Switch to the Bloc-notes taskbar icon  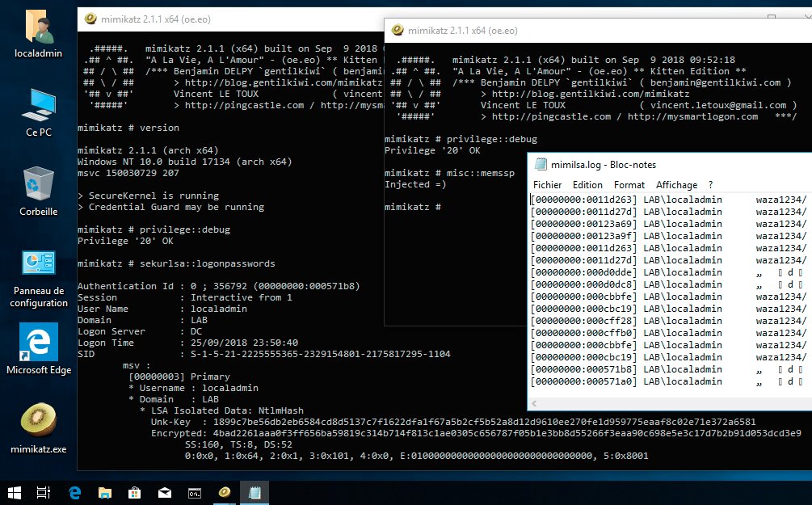pyautogui.click(x=255, y=493)
